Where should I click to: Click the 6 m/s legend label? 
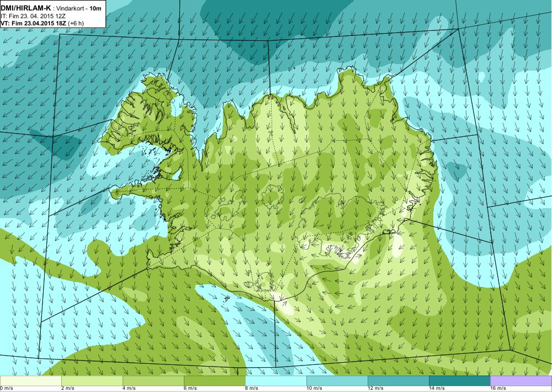190,389
